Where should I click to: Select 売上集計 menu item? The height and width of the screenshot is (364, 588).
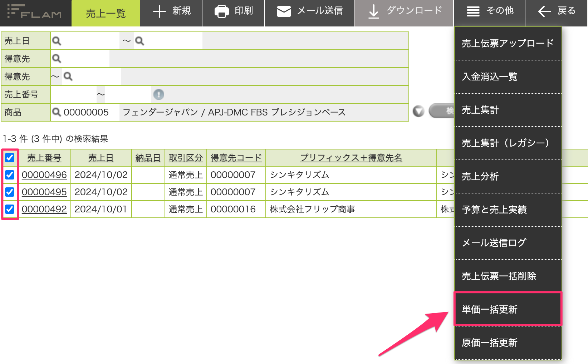[x=508, y=110]
